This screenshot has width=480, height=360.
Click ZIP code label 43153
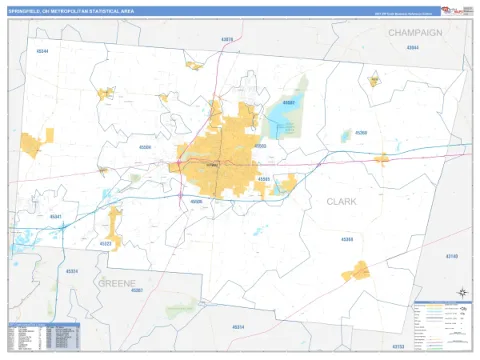(398, 346)
